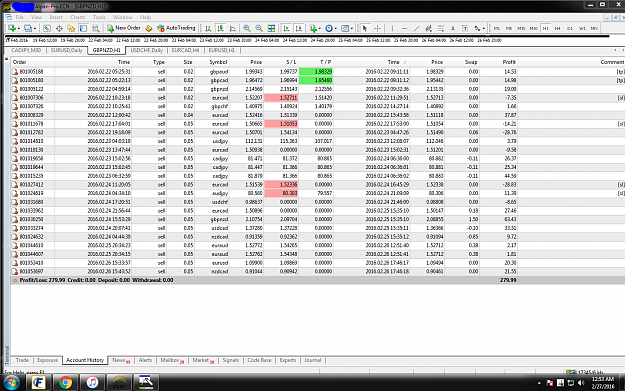
Task: Open the Exposure tab in Terminal
Action: pos(47,360)
